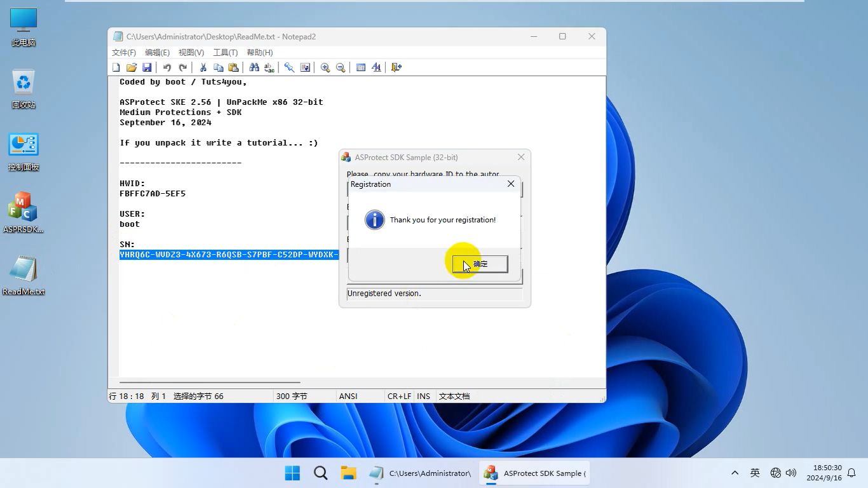Click the ANSI encoding status bar entry

(x=348, y=396)
